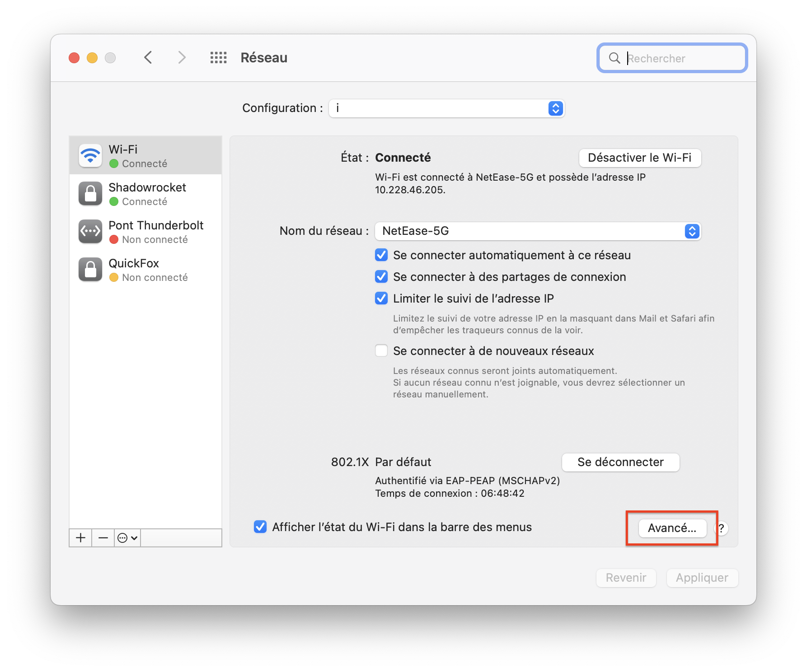Toggle Afficher l'état du Wi-Fi checkbox

pyautogui.click(x=260, y=527)
